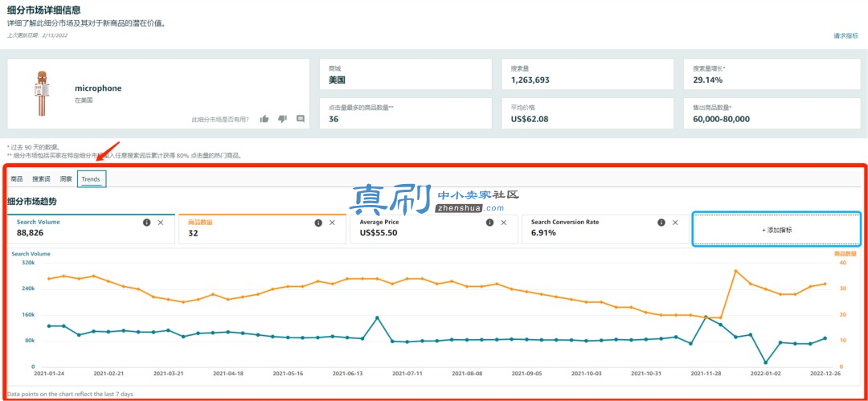This screenshot has height=401, width=868.
Task: Click the 点击量最多的商品数量 value 36
Action: 334,119
